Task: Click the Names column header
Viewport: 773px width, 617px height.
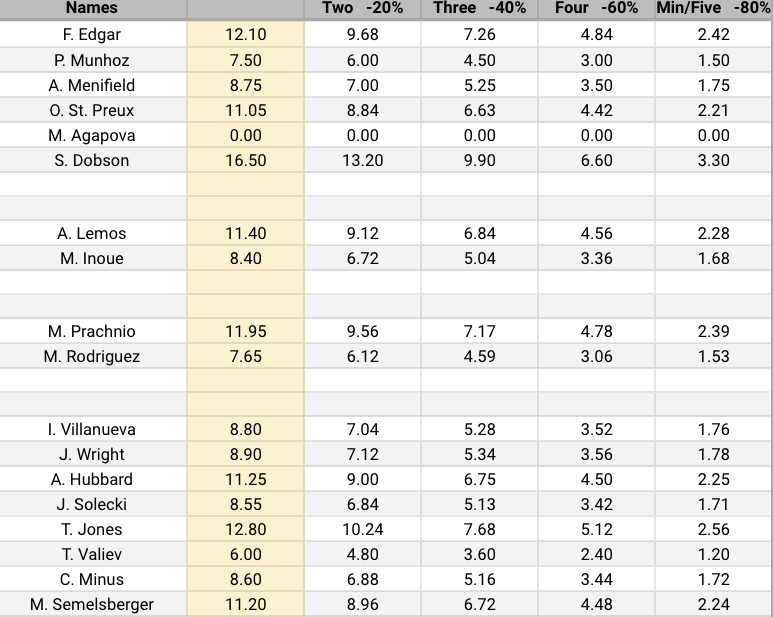Action: pos(92,8)
